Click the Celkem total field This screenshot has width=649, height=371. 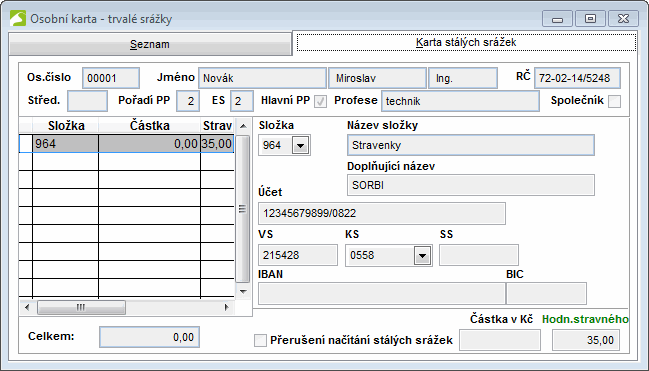149,337
